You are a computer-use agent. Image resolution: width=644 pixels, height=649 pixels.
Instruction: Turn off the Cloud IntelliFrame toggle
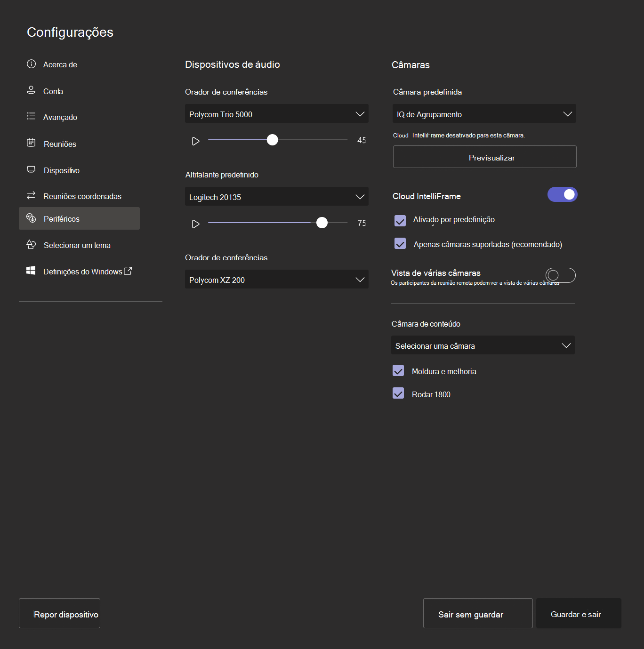563,194
